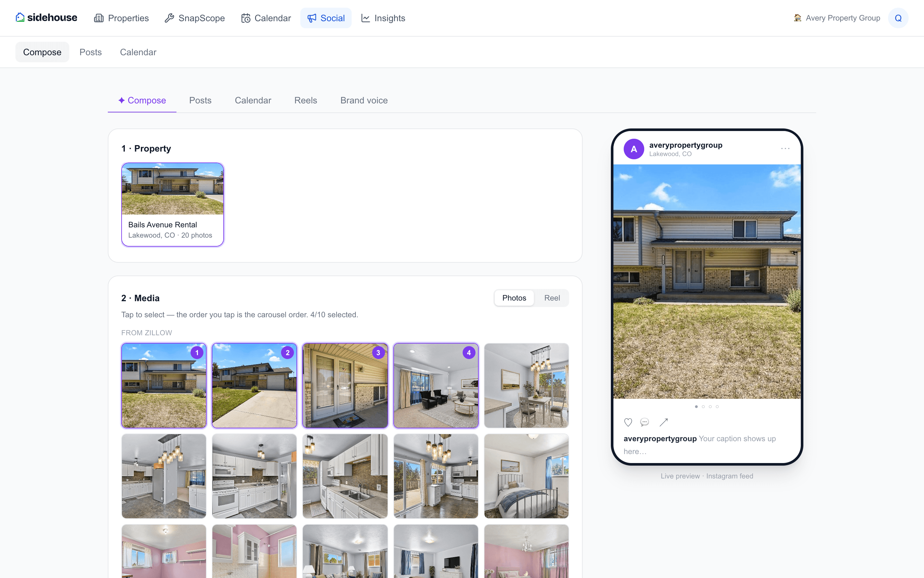This screenshot has width=924, height=578.
Task: Open SnapScope in the top navigation
Action: [x=195, y=18]
